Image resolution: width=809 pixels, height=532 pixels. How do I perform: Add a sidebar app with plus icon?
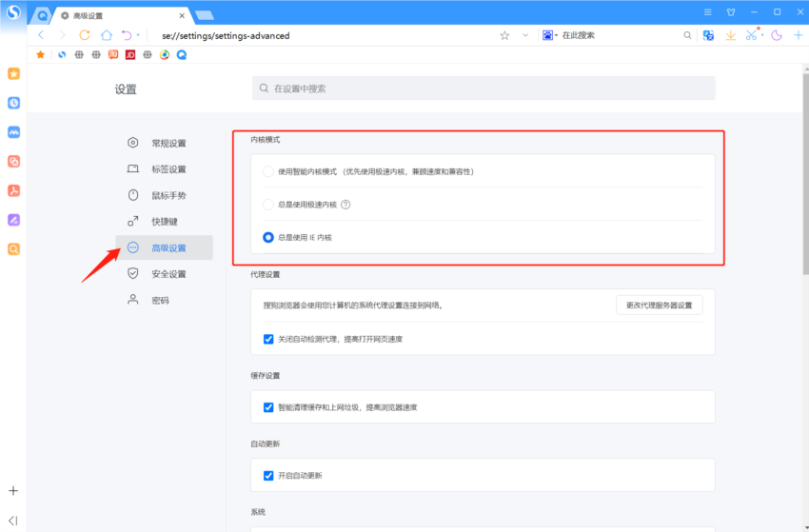pos(13,491)
